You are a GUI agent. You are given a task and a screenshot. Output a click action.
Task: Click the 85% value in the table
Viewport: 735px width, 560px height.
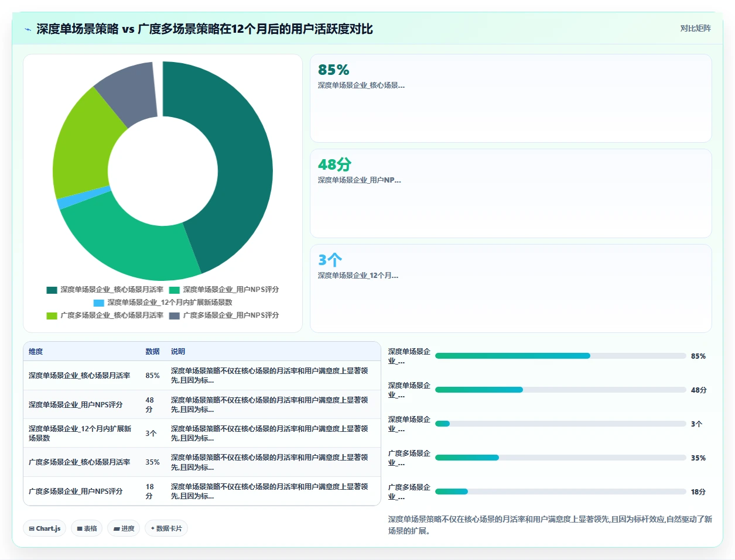152,376
